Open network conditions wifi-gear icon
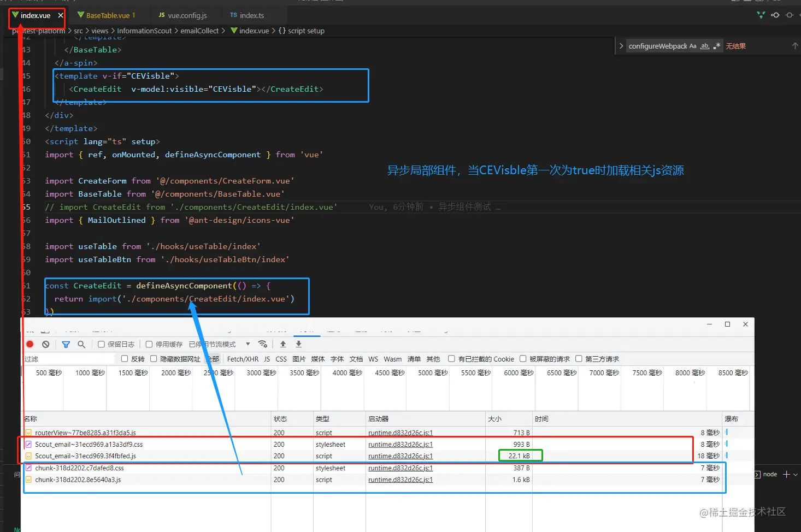Image resolution: width=801 pixels, height=532 pixels. tap(263, 344)
